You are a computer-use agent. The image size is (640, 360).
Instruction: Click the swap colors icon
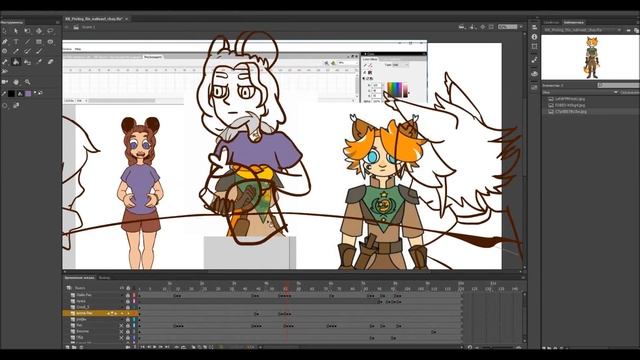coord(40,93)
